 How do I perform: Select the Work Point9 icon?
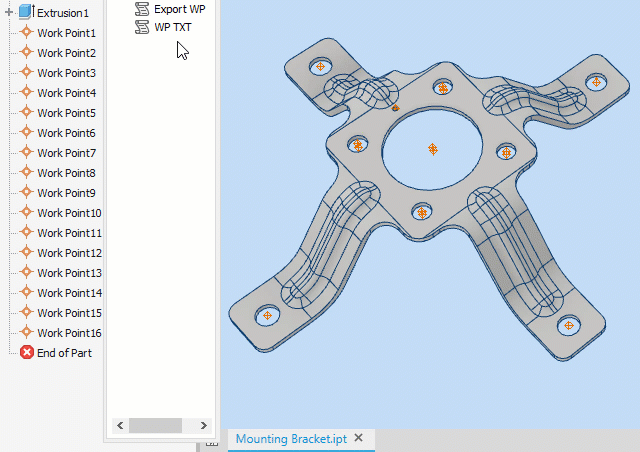click(27, 193)
